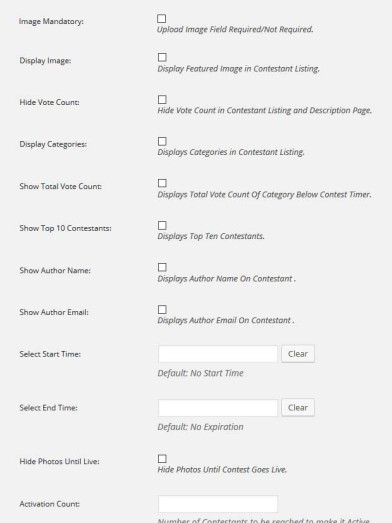The image size is (392, 523).
Task: Enable the Image Mandatory checkbox
Action: 161,19
